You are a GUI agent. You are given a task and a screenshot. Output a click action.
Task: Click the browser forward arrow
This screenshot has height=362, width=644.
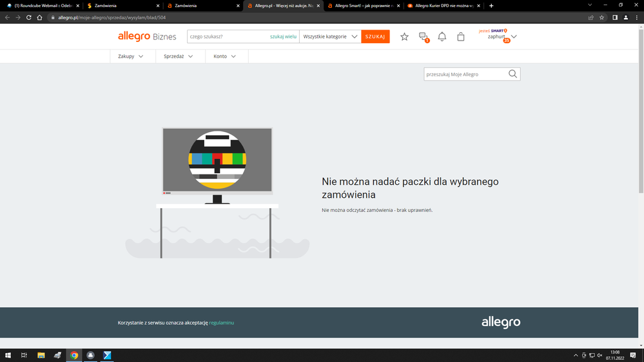click(18, 17)
